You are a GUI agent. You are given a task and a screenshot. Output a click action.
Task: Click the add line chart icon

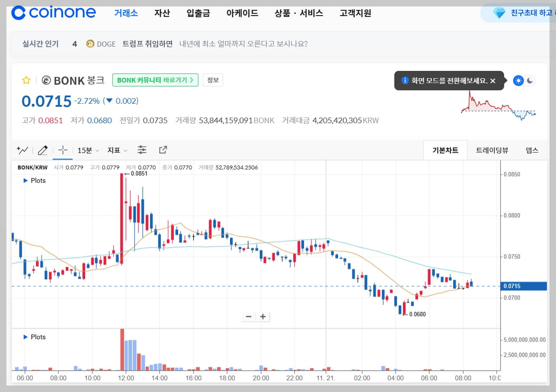(22, 150)
